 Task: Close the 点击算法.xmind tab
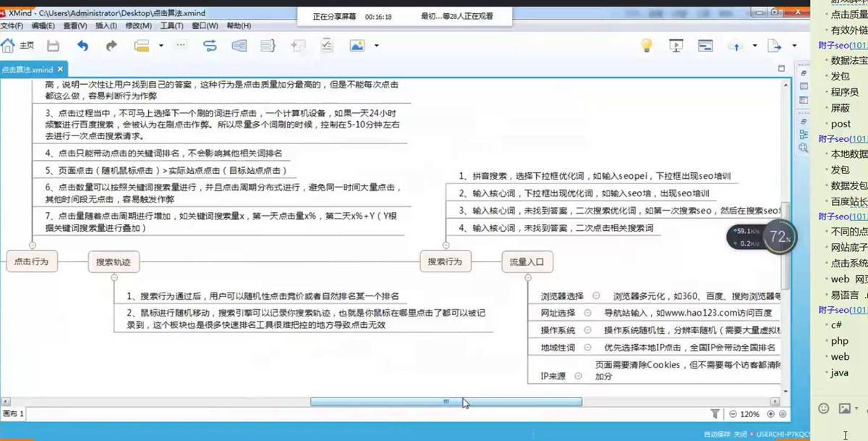(61, 70)
